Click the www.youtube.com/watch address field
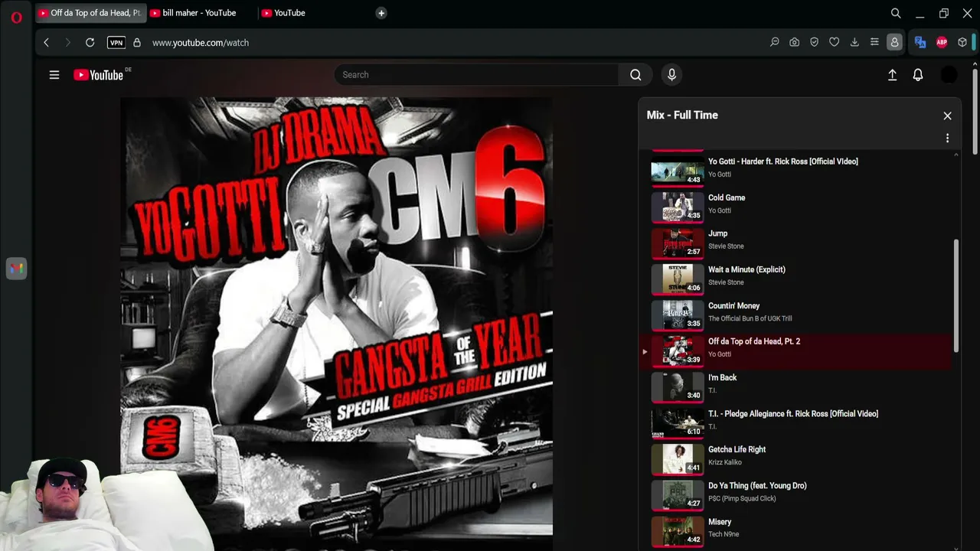Viewport: 980px width, 551px height. (201, 43)
